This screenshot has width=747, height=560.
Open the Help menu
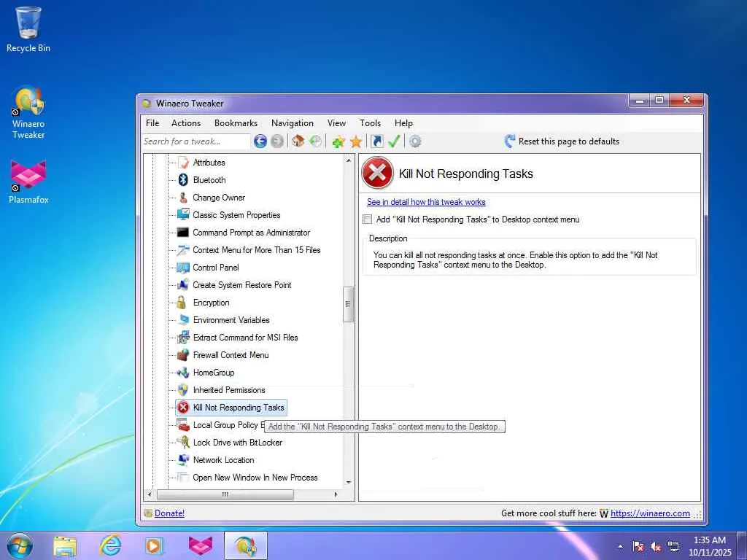(x=403, y=122)
